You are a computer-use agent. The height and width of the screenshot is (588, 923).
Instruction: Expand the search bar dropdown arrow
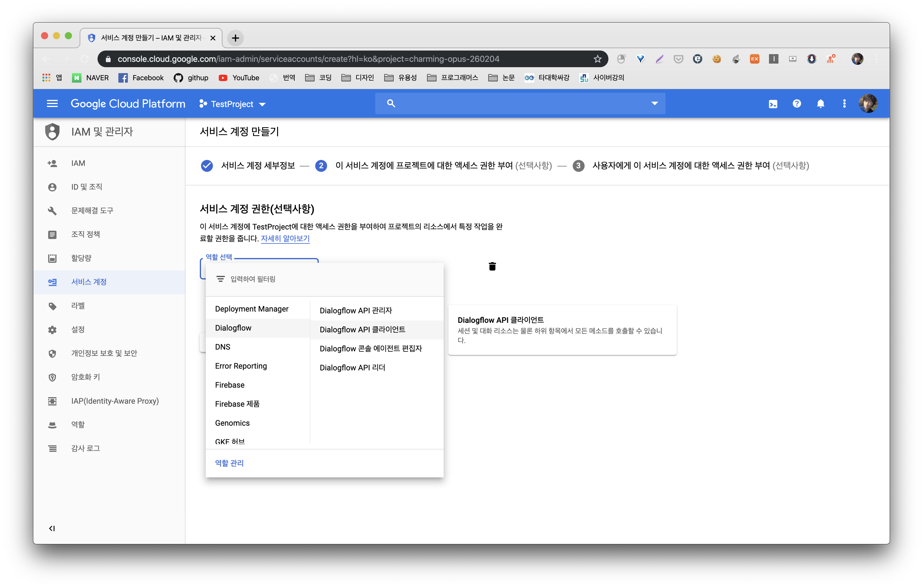pyautogui.click(x=655, y=103)
